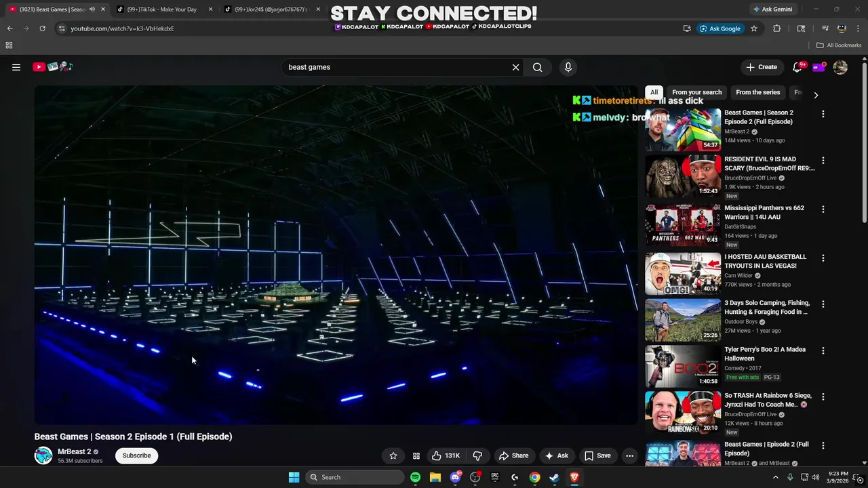The width and height of the screenshot is (868, 488).
Task: Select the From your search chip
Action: [696, 92]
